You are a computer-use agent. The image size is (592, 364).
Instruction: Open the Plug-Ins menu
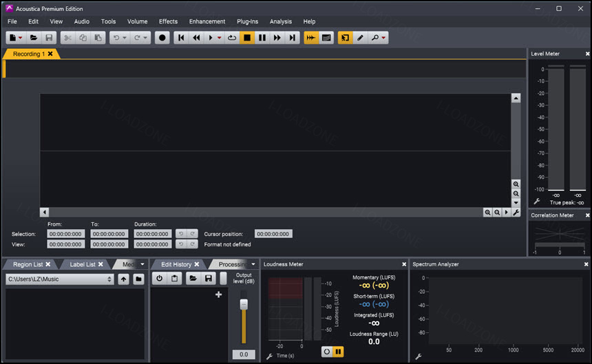pos(247,21)
